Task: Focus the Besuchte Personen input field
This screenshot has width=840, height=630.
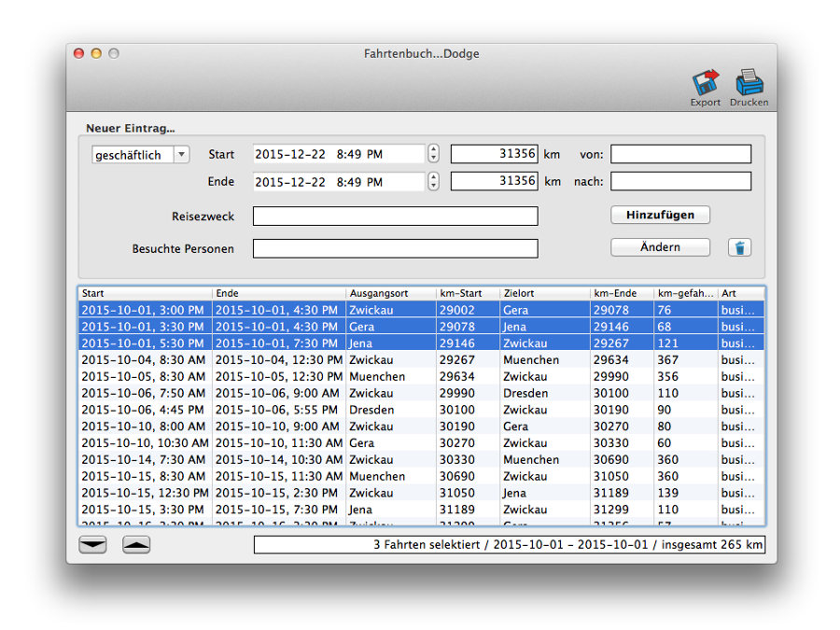Action: point(395,249)
